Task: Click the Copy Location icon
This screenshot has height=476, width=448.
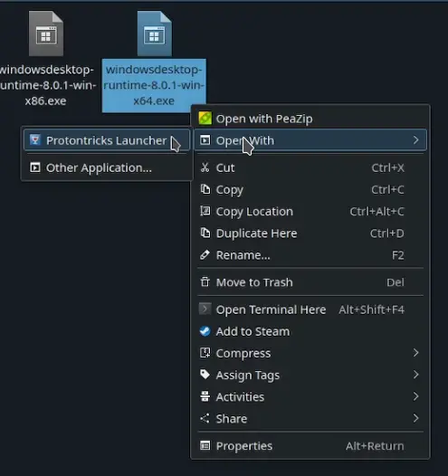Action: tap(205, 211)
